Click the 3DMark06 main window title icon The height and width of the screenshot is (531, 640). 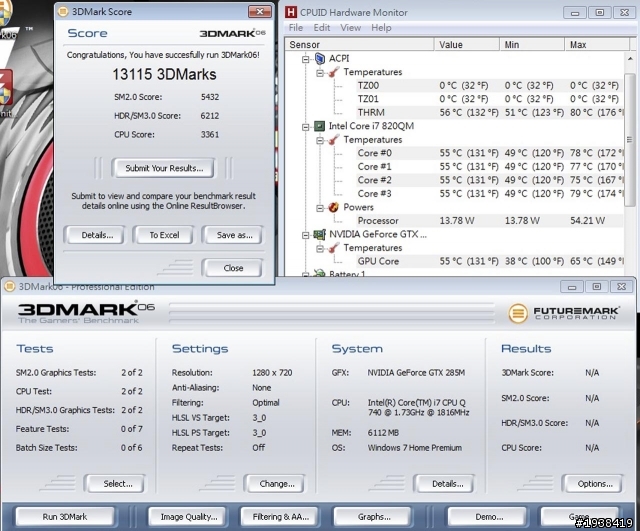click(x=9, y=287)
